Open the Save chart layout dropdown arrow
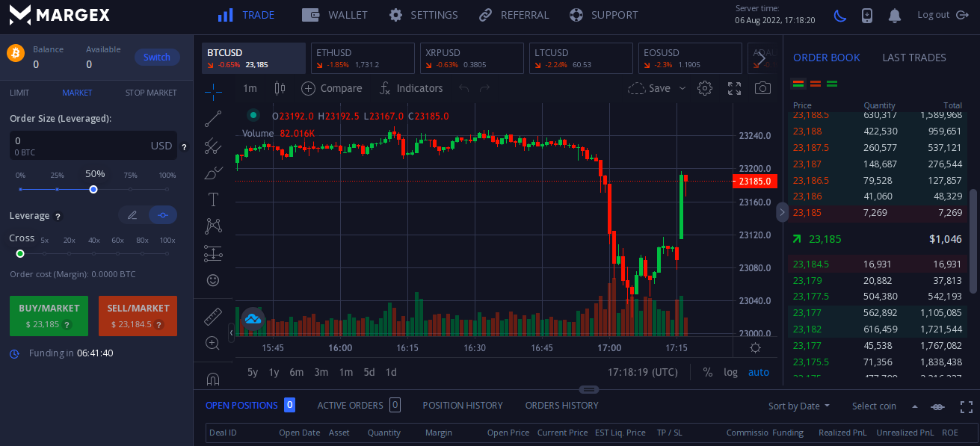Image resolution: width=980 pixels, height=446 pixels. tap(682, 88)
